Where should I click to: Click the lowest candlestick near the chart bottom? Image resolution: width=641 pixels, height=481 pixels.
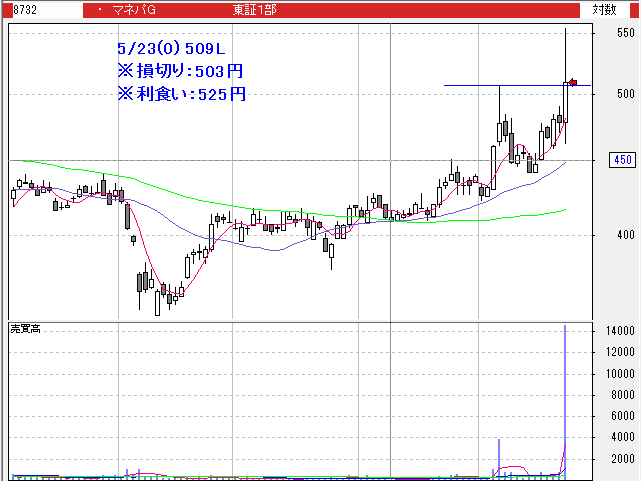(x=157, y=300)
